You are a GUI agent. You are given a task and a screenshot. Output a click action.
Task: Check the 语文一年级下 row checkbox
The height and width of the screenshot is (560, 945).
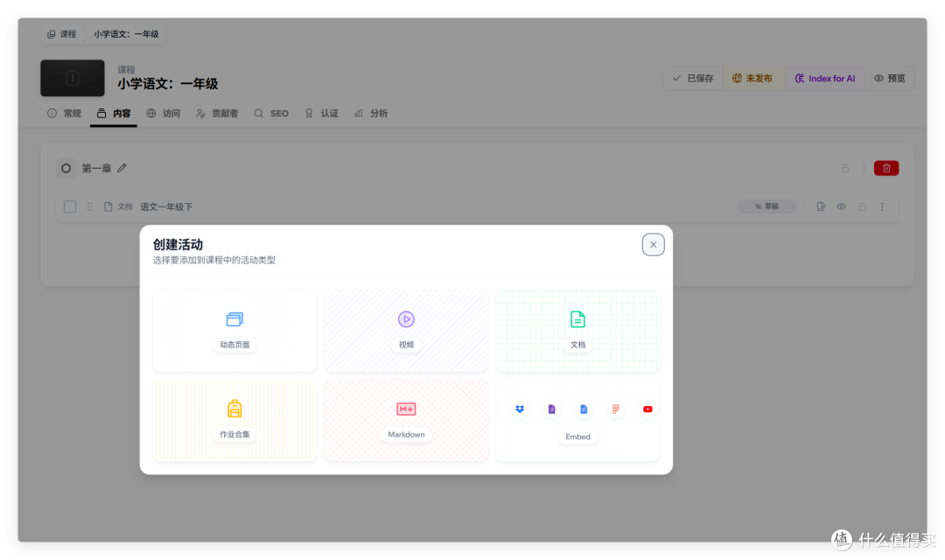pyautogui.click(x=70, y=206)
